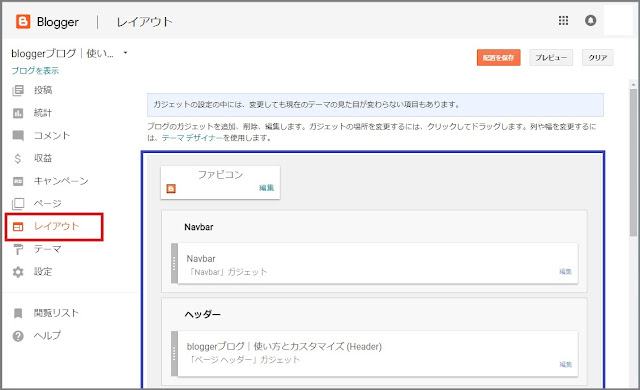Click the レイアウト layout icon
The image size is (640, 390).
click(18, 226)
